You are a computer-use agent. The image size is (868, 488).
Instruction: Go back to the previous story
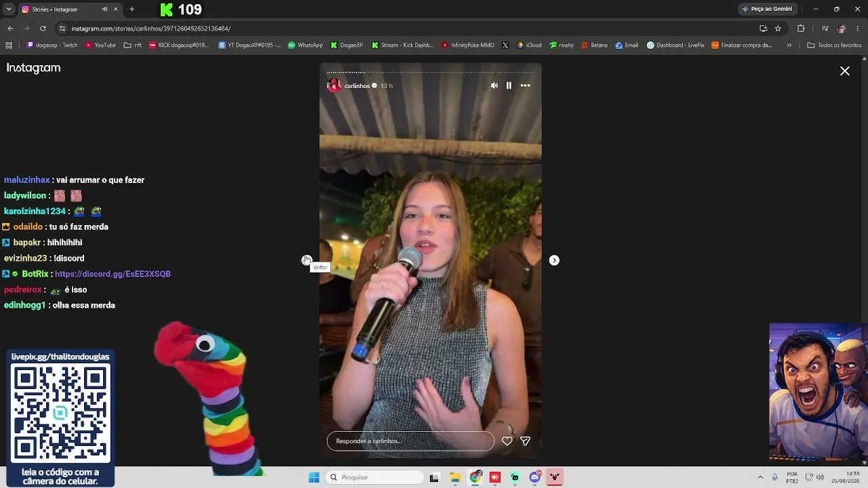(307, 260)
